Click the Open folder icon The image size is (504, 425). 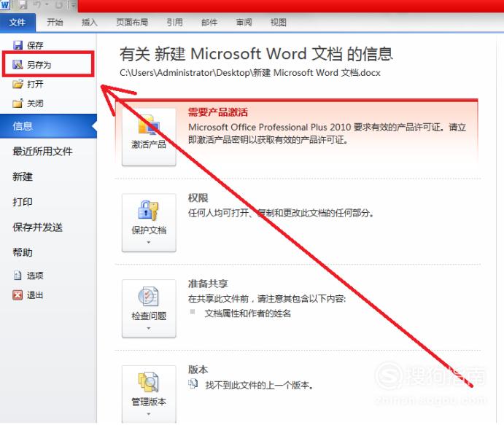click(x=18, y=84)
